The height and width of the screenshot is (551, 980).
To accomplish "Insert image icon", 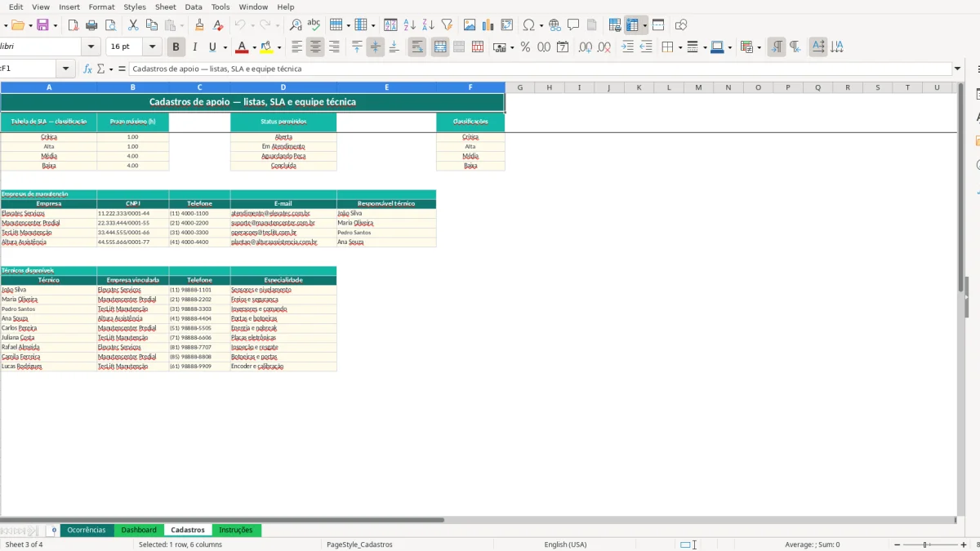I will pos(470,25).
